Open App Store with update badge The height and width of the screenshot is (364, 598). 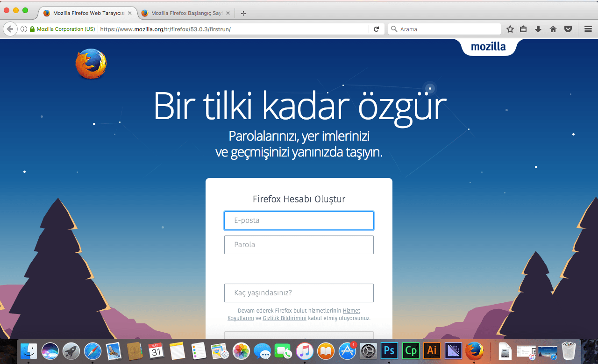tap(348, 351)
